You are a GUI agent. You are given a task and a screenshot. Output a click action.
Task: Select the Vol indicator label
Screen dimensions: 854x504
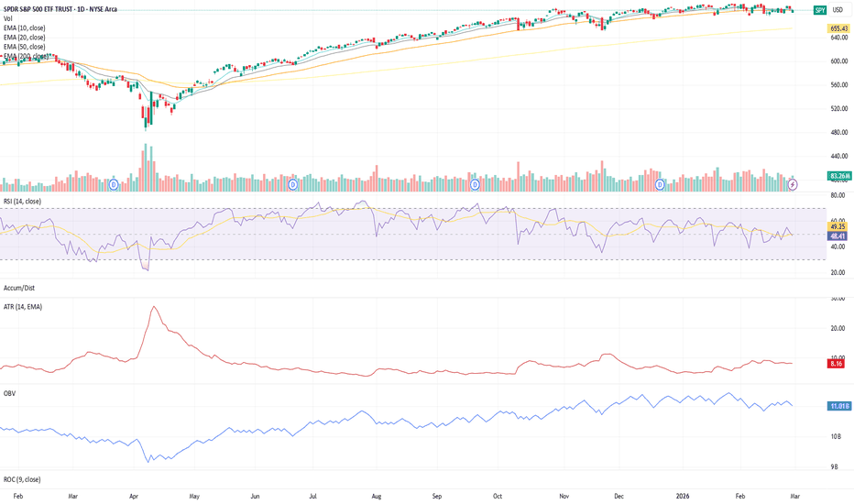(7, 18)
